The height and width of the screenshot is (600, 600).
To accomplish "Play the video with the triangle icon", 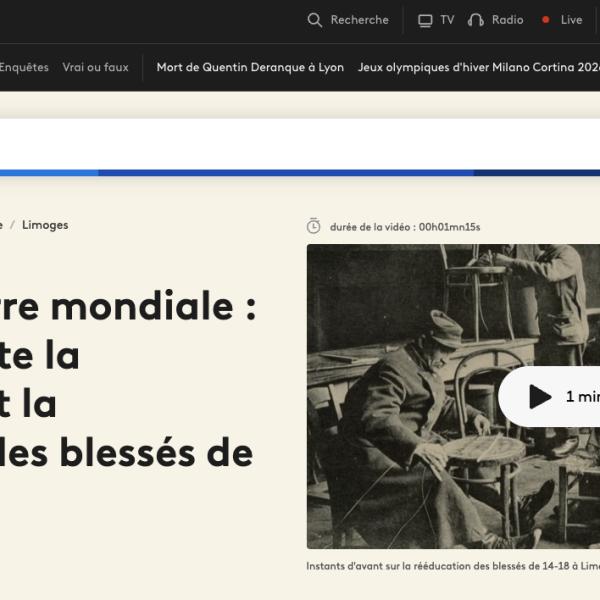I will pyautogui.click(x=540, y=397).
